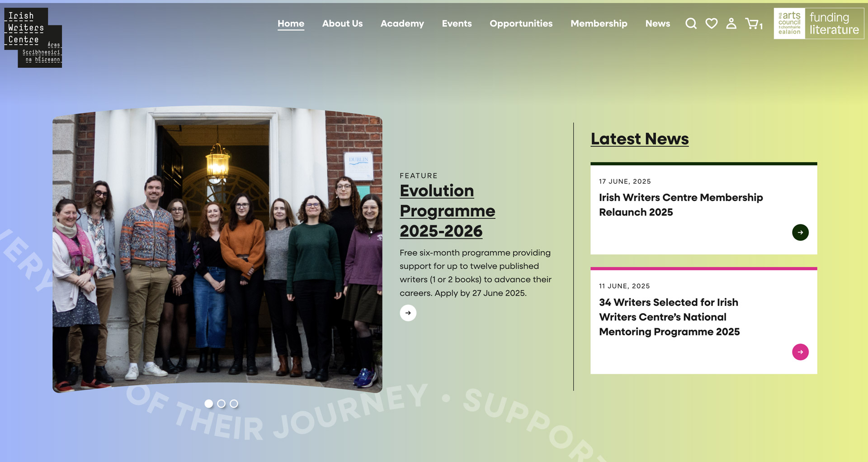Select the second carousel slide dot

click(x=221, y=404)
